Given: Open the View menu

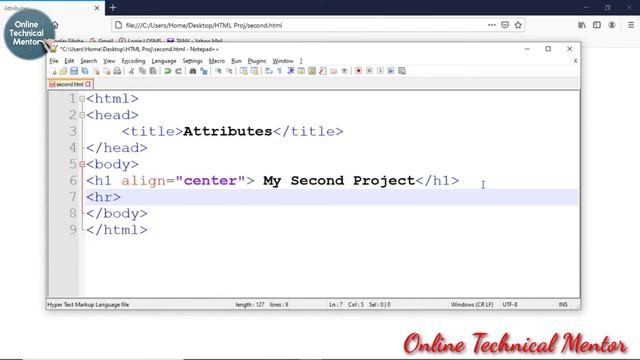Looking at the screenshot, I should 109,61.
